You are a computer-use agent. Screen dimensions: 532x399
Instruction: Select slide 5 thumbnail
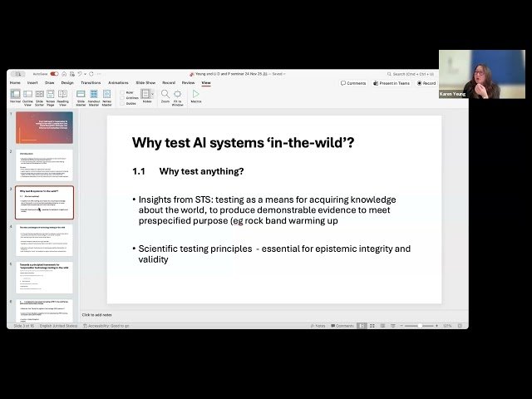click(x=44, y=277)
